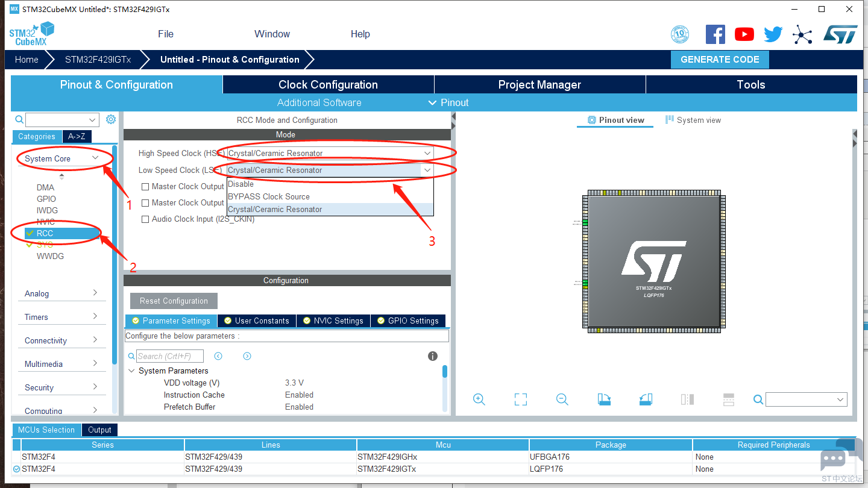Screen dimensions: 868x488
Task: Collapse the System Parameters group
Action: click(131, 371)
